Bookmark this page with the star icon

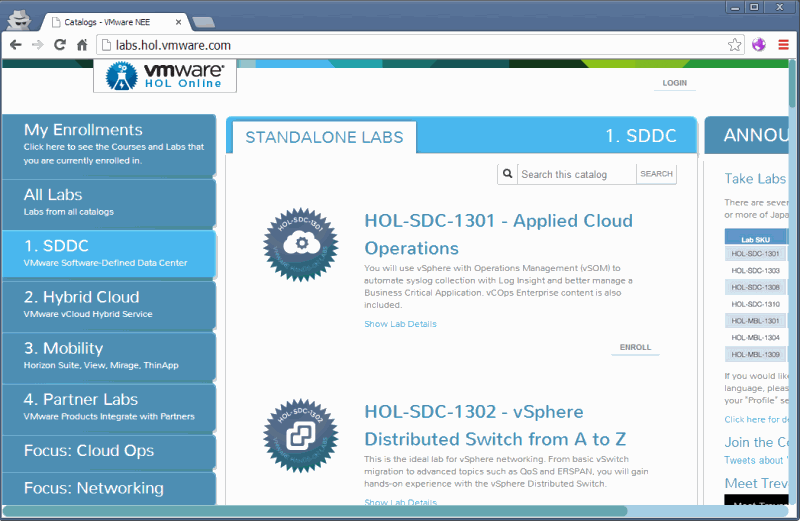pos(734,45)
